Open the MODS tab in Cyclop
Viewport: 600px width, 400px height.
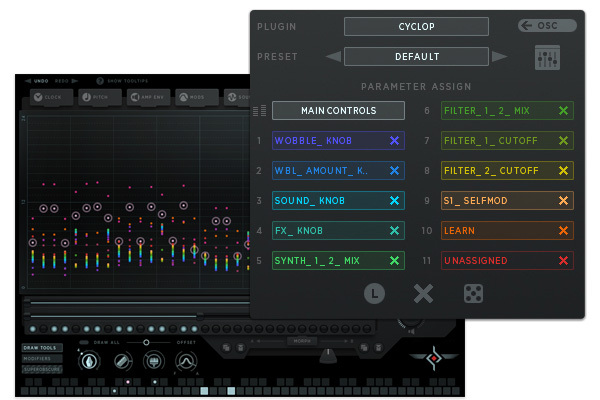point(197,97)
